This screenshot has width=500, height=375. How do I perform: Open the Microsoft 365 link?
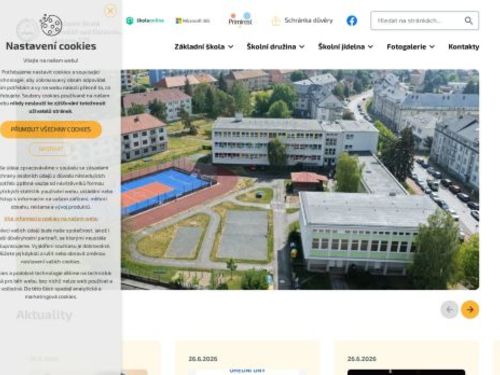[x=193, y=21]
